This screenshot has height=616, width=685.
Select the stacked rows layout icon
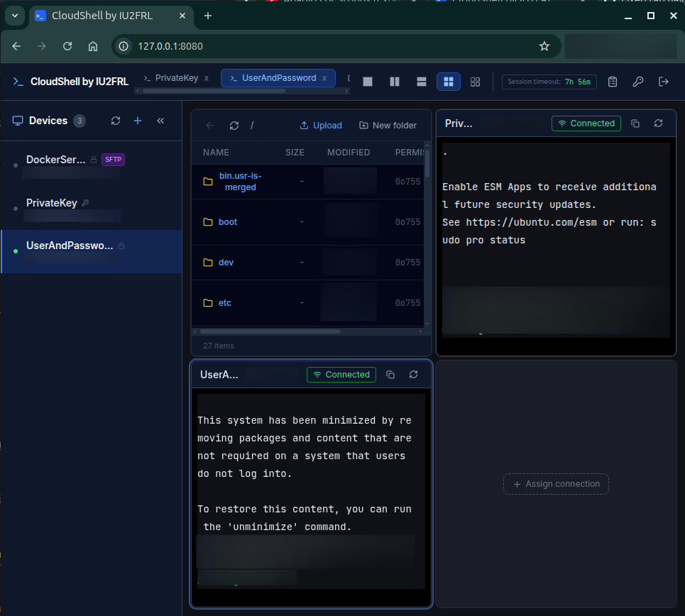click(422, 82)
